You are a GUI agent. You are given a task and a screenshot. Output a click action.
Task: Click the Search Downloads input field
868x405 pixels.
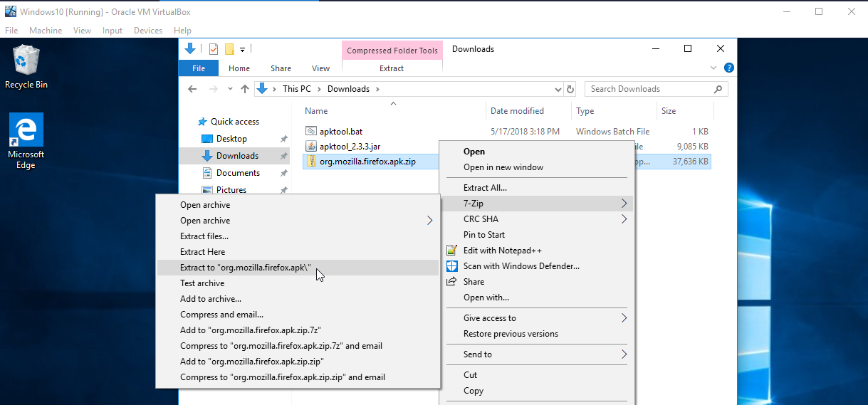tap(648, 89)
